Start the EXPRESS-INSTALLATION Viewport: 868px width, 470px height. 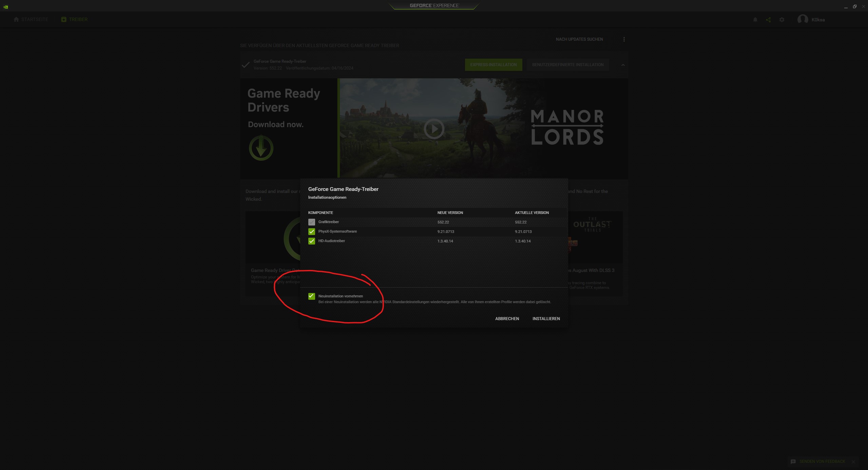(x=494, y=65)
